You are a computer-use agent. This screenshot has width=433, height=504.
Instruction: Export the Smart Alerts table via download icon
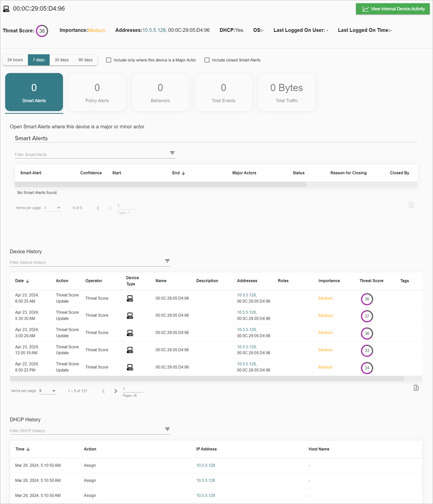[x=411, y=205]
